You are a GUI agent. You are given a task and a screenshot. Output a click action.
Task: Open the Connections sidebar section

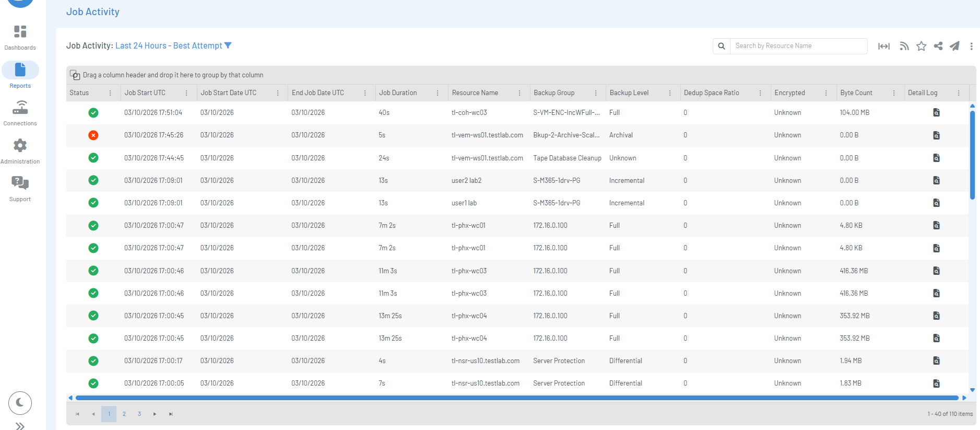pos(20,113)
